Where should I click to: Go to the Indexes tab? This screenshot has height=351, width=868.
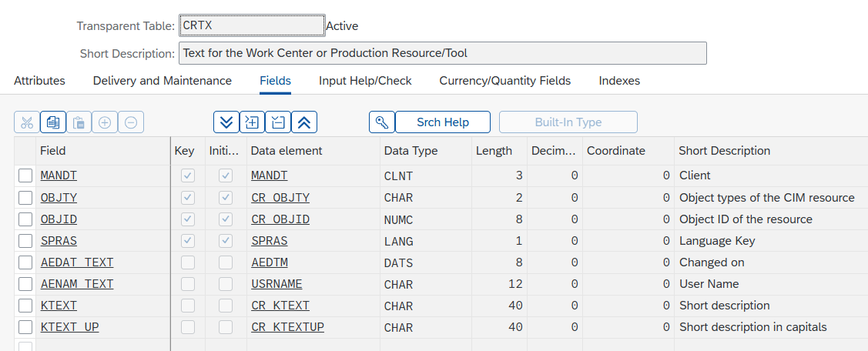(x=619, y=81)
